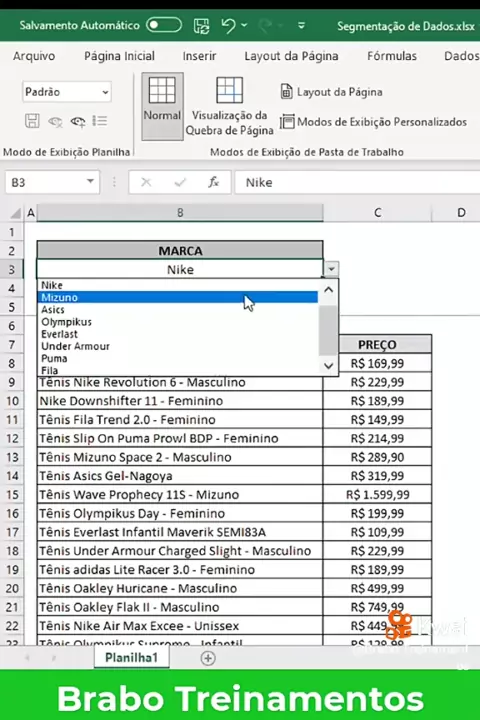This screenshot has width=480, height=720.
Task: Open the Padrão sheet view dropdown
Action: pyautogui.click(x=67, y=92)
